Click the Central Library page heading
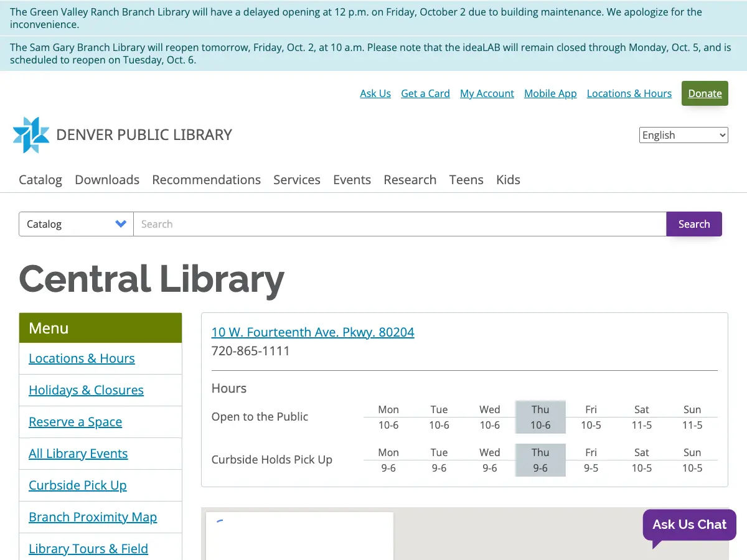 (152, 279)
